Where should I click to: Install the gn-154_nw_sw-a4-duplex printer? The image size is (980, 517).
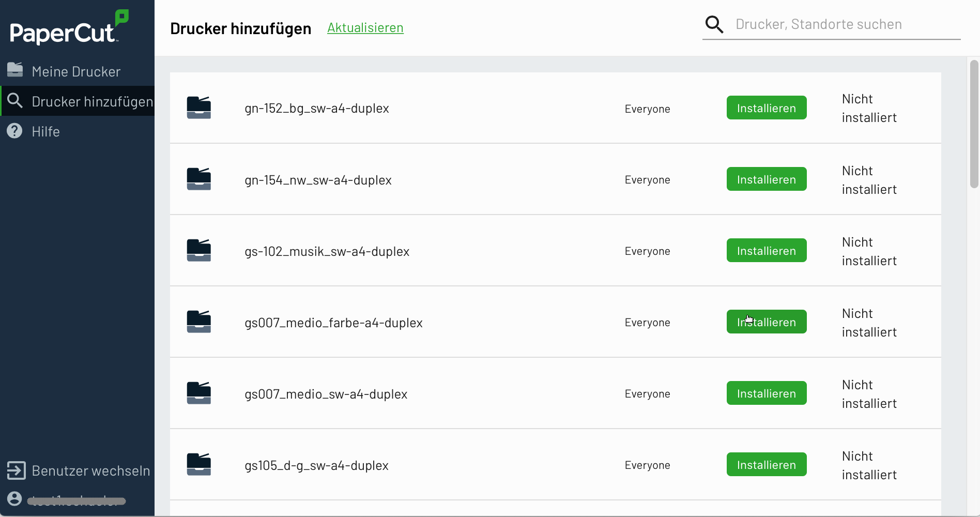(x=766, y=179)
